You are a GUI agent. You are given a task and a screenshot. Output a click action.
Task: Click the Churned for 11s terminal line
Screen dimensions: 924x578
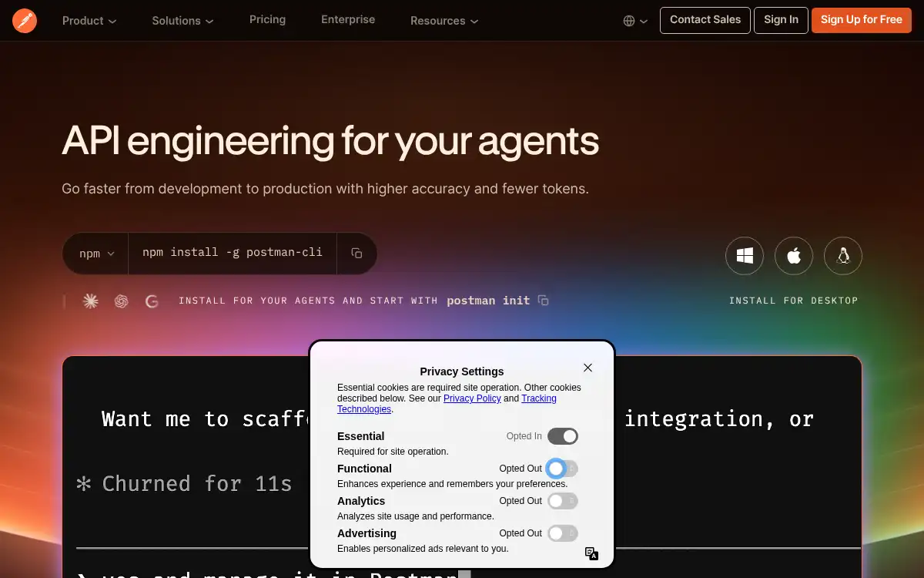point(184,484)
